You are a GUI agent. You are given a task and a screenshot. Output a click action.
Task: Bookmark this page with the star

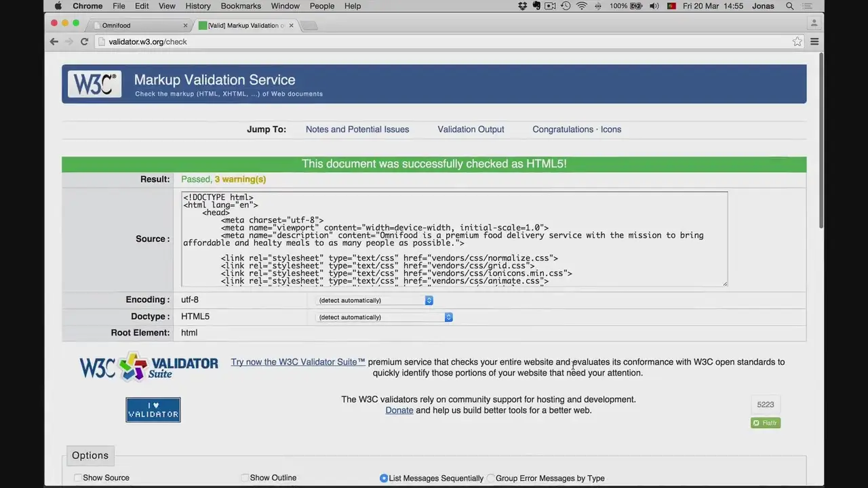pos(797,41)
